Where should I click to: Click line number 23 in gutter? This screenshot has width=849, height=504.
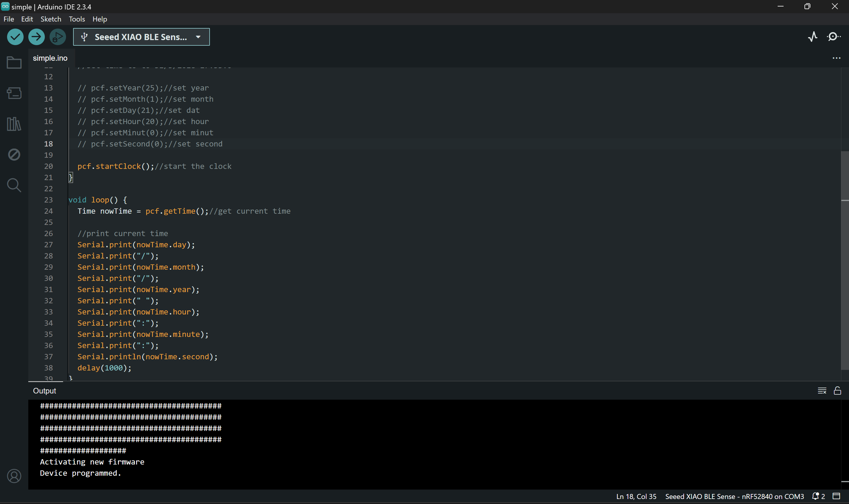pos(49,200)
